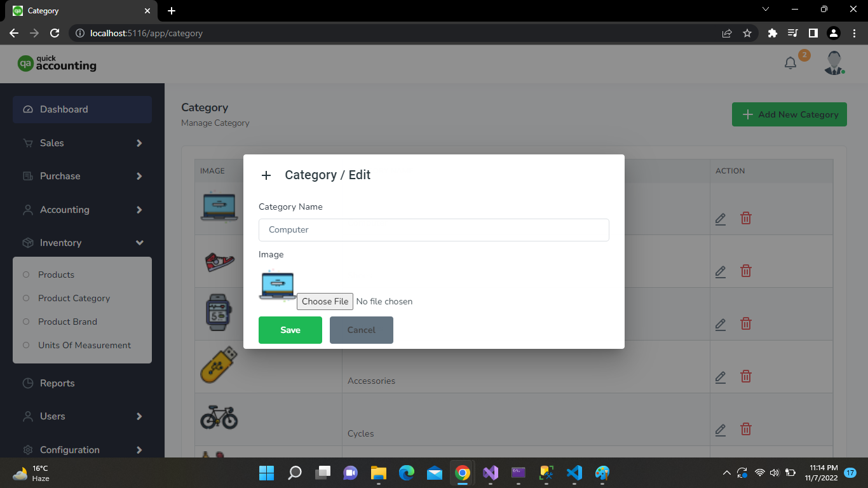The width and height of the screenshot is (868, 488).
Task: Click the Category Name text field
Action: tap(433, 230)
